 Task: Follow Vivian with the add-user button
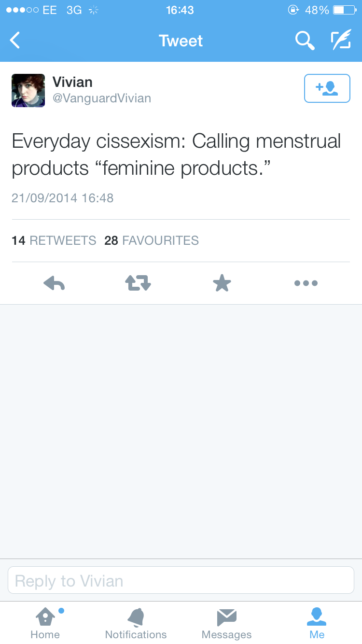[327, 88]
